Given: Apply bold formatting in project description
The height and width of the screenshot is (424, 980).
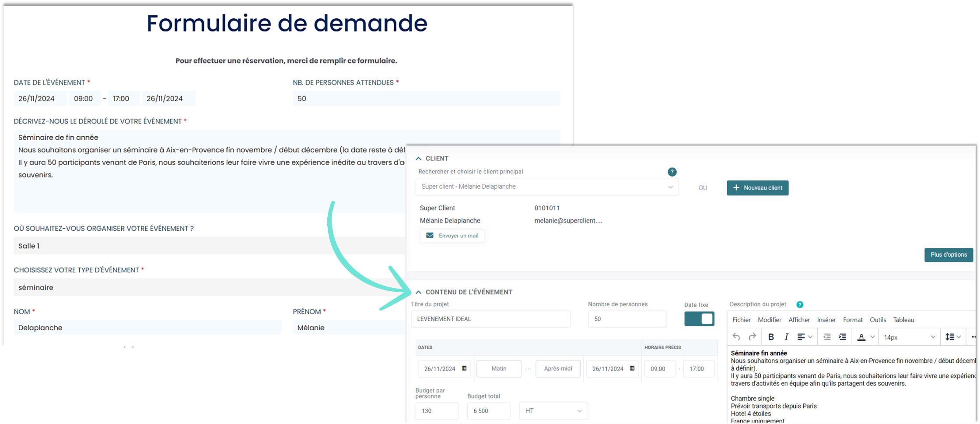Looking at the screenshot, I should pos(771,337).
